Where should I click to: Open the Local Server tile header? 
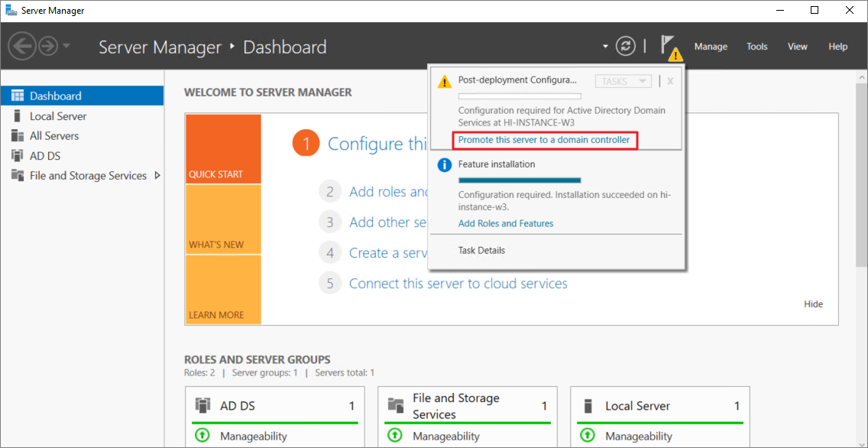(659, 406)
